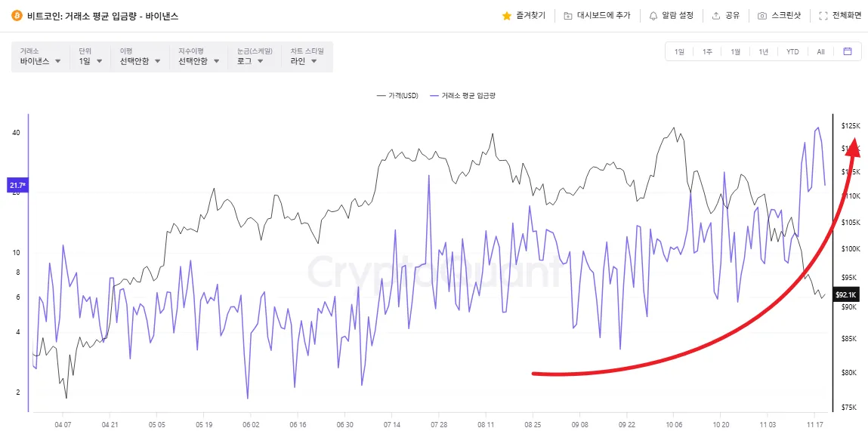
Task: Expand the 눈금(스케일) 로그 dropdown
Action: point(250,61)
